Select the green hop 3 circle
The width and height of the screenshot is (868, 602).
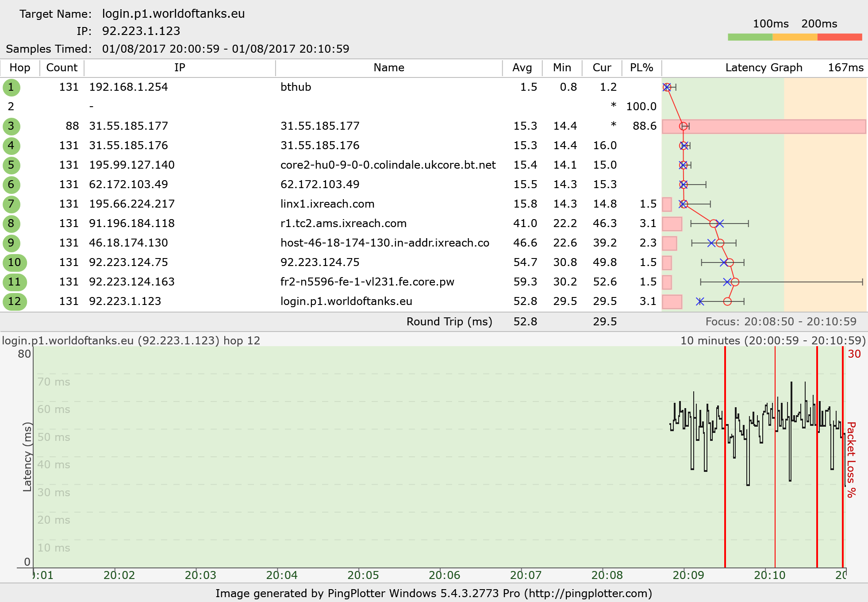click(11, 126)
